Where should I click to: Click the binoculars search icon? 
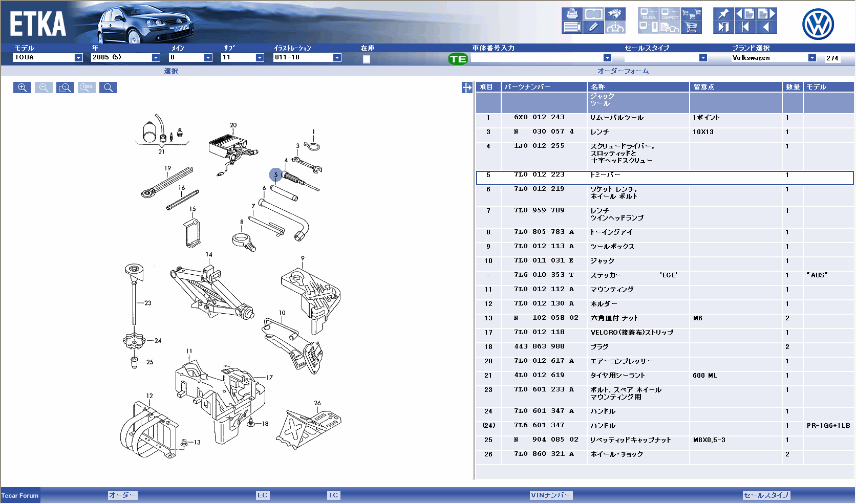coord(615,14)
